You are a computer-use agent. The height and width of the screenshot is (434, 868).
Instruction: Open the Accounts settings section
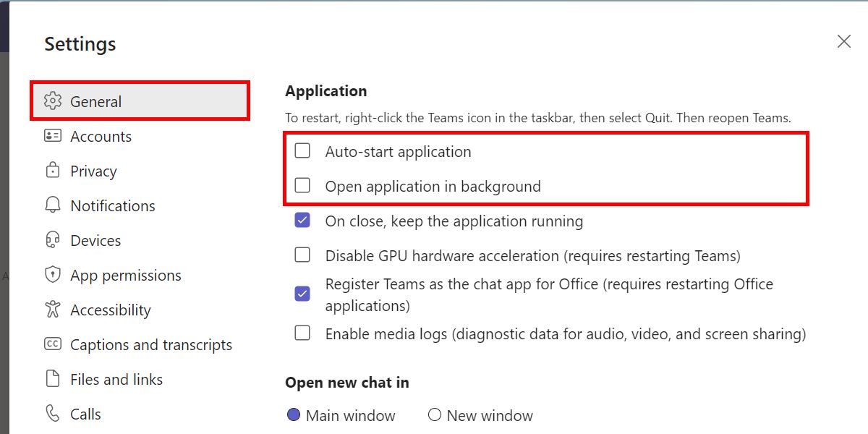101,136
